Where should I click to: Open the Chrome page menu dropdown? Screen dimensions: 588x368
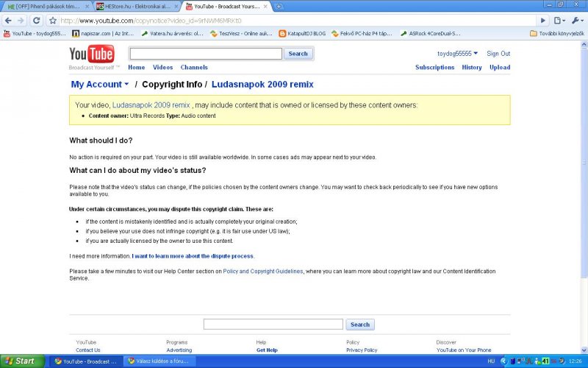(559, 21)
